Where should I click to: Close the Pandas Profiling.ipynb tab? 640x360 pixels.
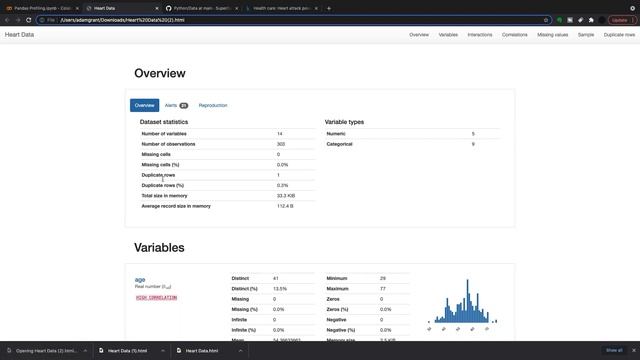coord(77,8)
